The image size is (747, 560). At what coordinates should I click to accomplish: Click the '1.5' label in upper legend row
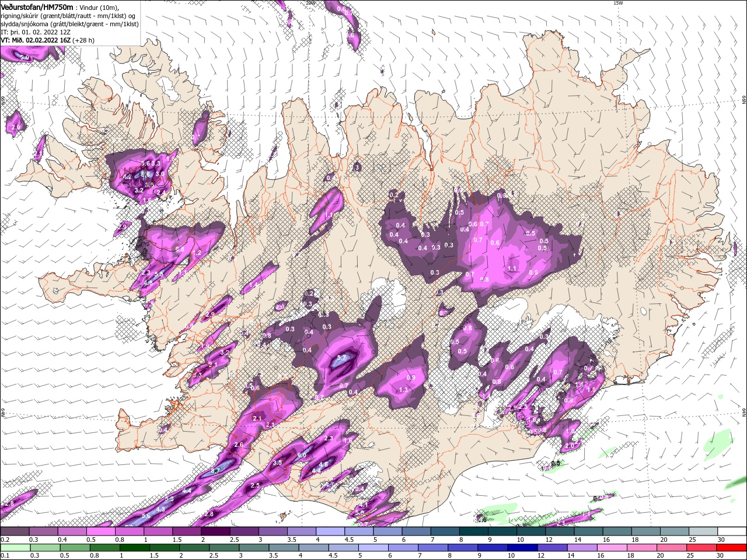[x=176, y=540]
